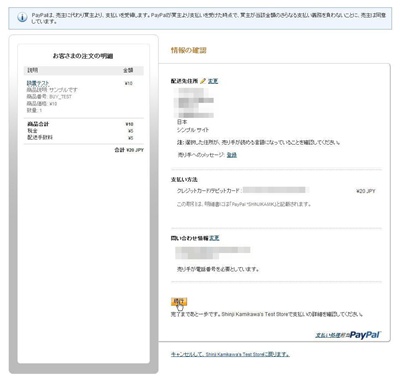Click the 日本 country line in address
The width and height of the screenshot is (400, 377).
(182, 122)
